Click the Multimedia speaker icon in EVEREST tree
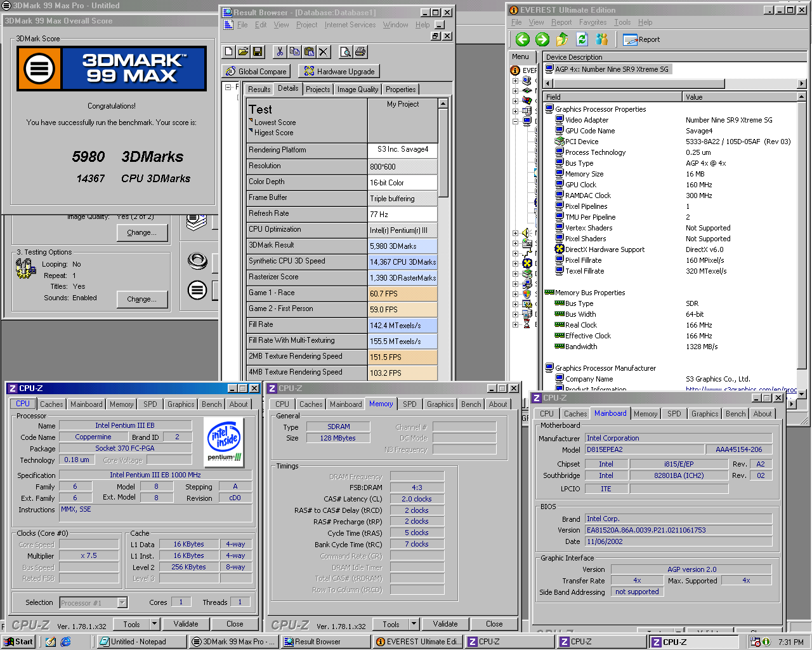The width and height of the screenshot is (812, 650). click(527, 233)
